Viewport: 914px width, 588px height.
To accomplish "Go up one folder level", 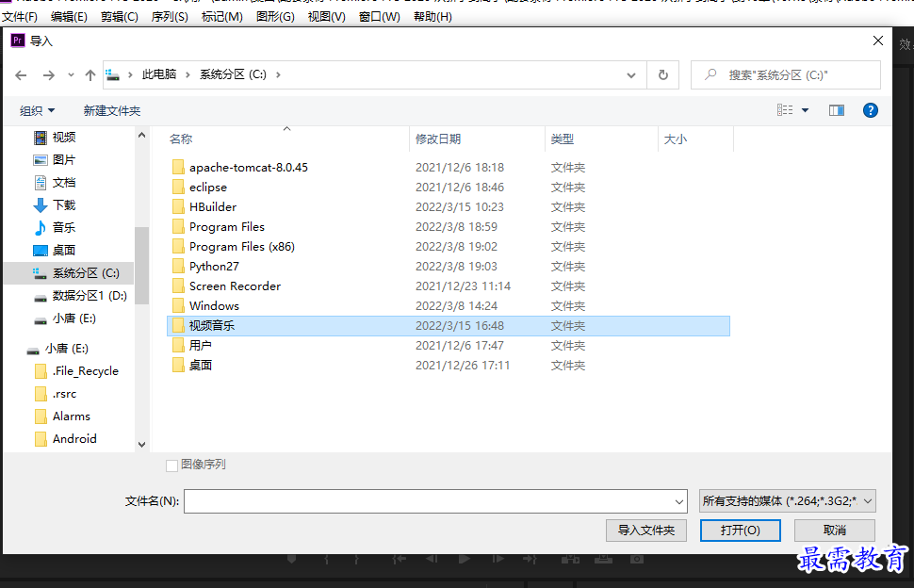I will coord(90,75).
